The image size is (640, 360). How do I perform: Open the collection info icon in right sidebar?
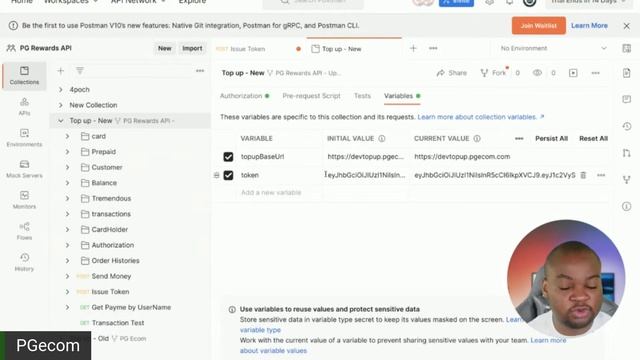coord(627,206)
